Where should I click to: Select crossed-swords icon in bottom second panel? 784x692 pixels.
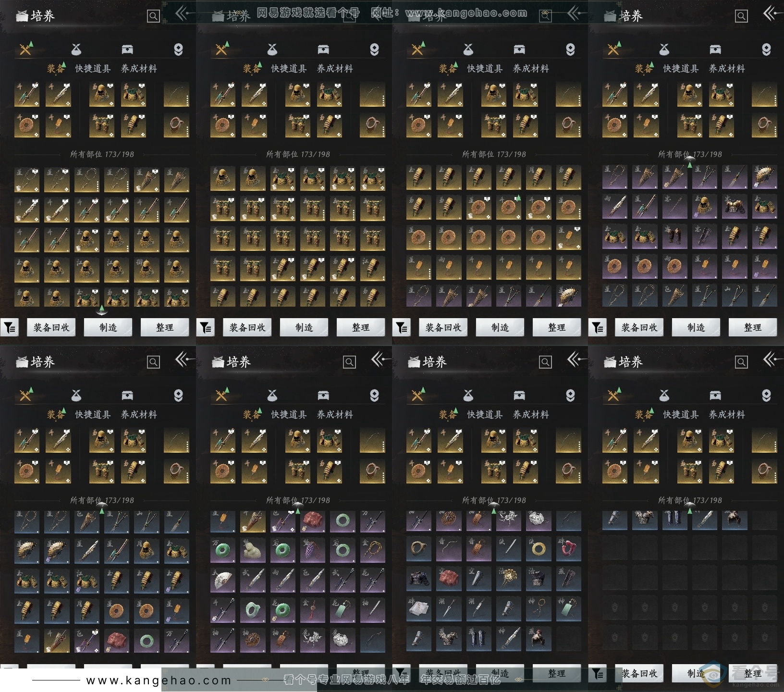pyautogui.click(x=221, y=395)
